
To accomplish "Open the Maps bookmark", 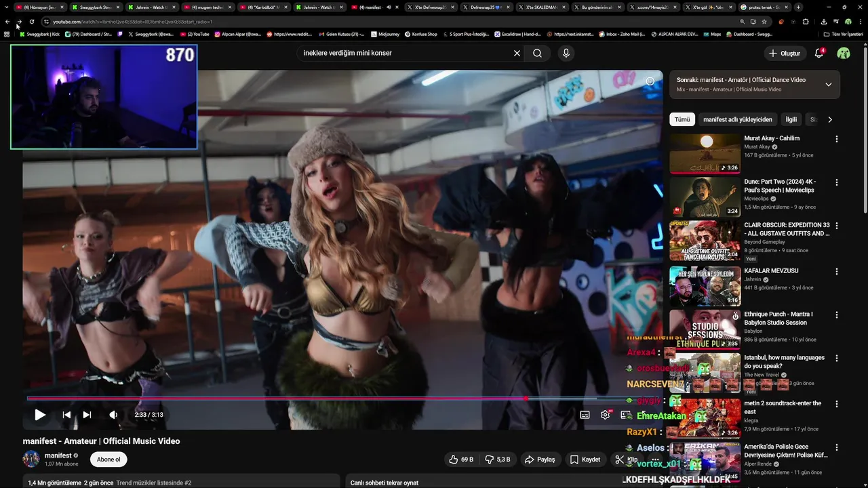I will coord(712,34).
